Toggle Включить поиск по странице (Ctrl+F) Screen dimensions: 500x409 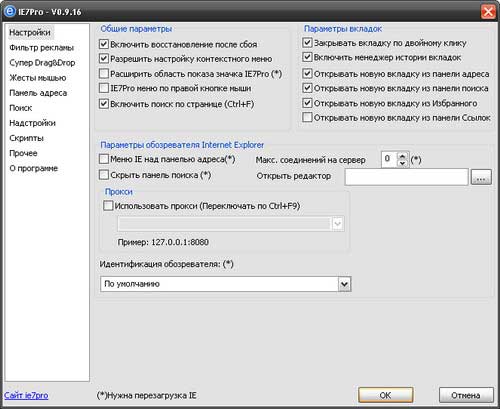[x=104, y=104]
